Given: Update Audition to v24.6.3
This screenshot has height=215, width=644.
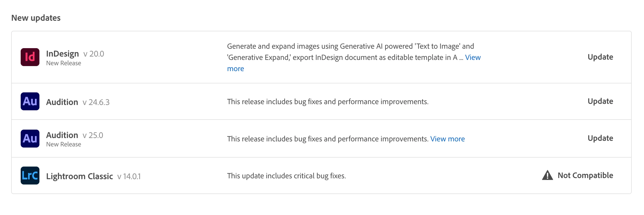Looking at the screenshot, I should [600, 101].
